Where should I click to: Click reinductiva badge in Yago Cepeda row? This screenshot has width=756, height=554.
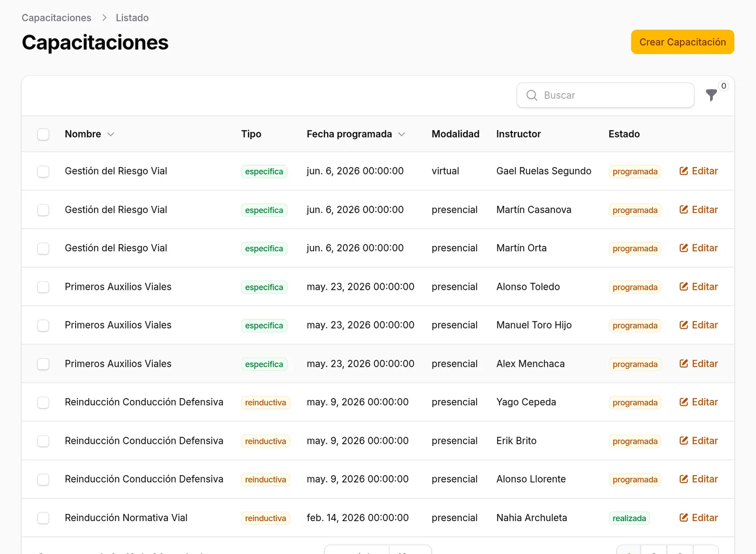tap(266, 403)
